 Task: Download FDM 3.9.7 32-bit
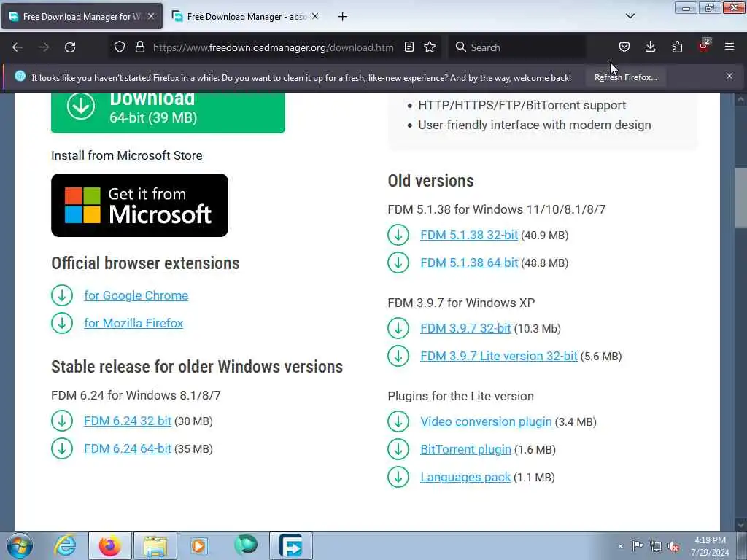(465, 328)
